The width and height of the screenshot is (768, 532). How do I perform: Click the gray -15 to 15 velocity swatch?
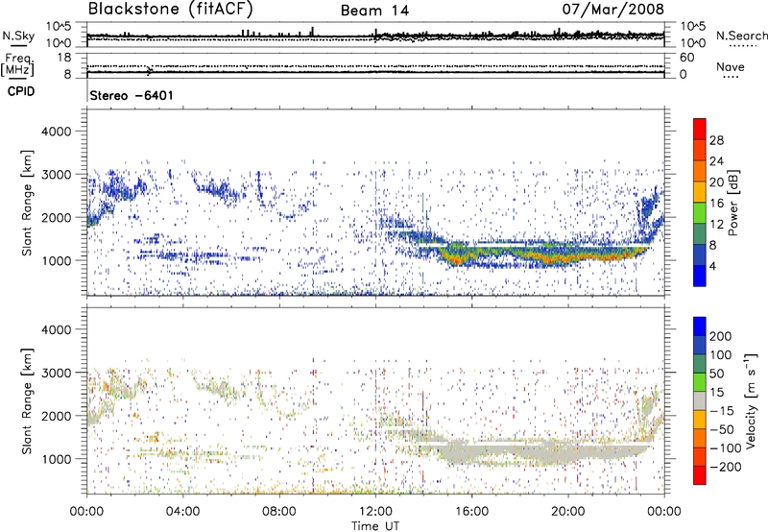[700, 400]
